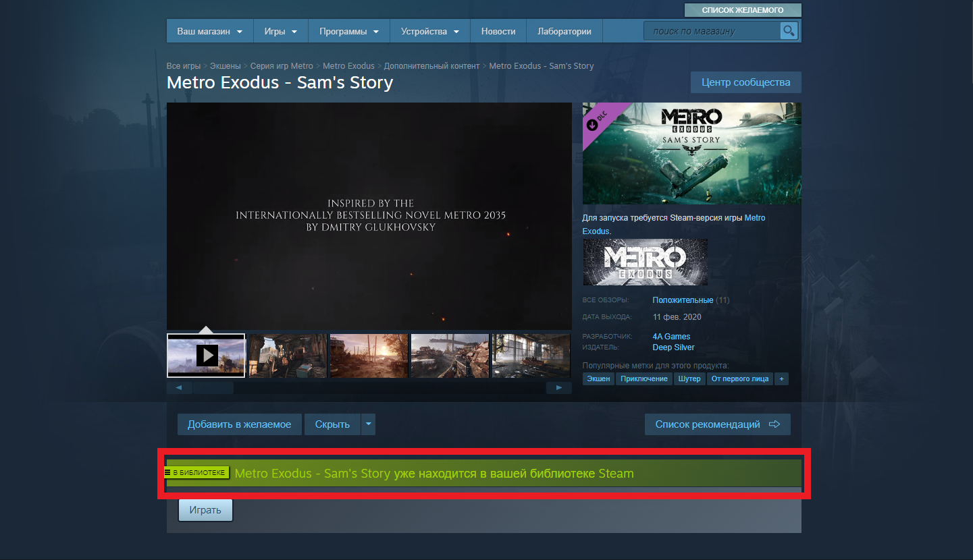Screen dimensions: 973x560
Task: Select the Экшен tag
Action: (598, 379)
